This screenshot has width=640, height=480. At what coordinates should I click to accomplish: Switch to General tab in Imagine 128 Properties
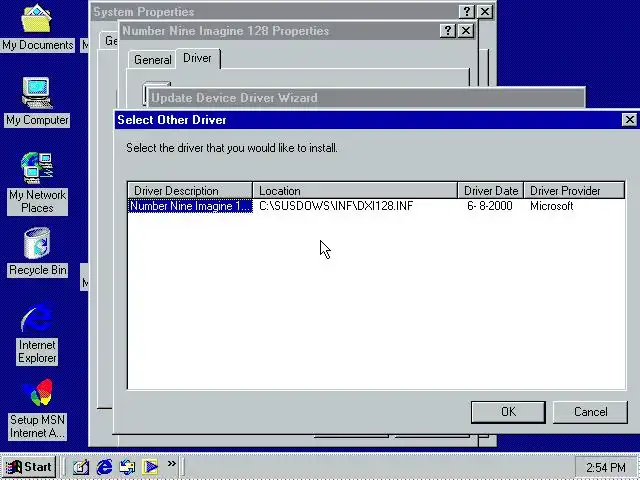152,60
